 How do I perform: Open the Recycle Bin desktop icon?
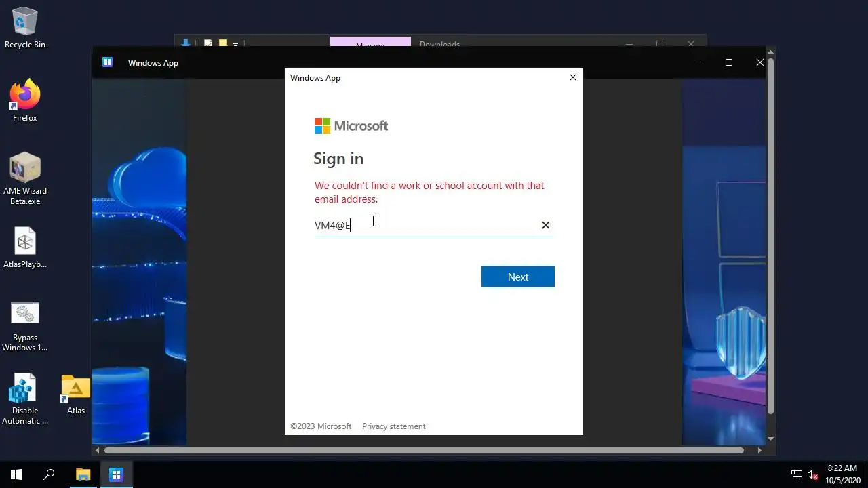25,27
